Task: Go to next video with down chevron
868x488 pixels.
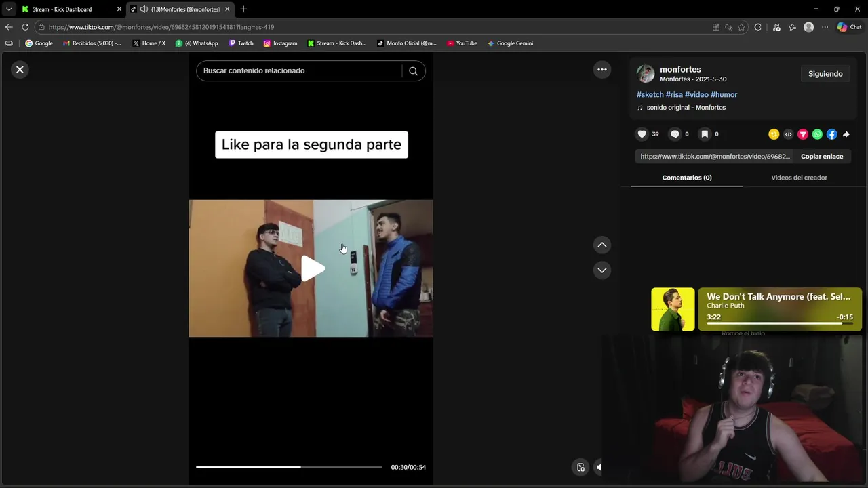Action: click(x=601, y=270)
